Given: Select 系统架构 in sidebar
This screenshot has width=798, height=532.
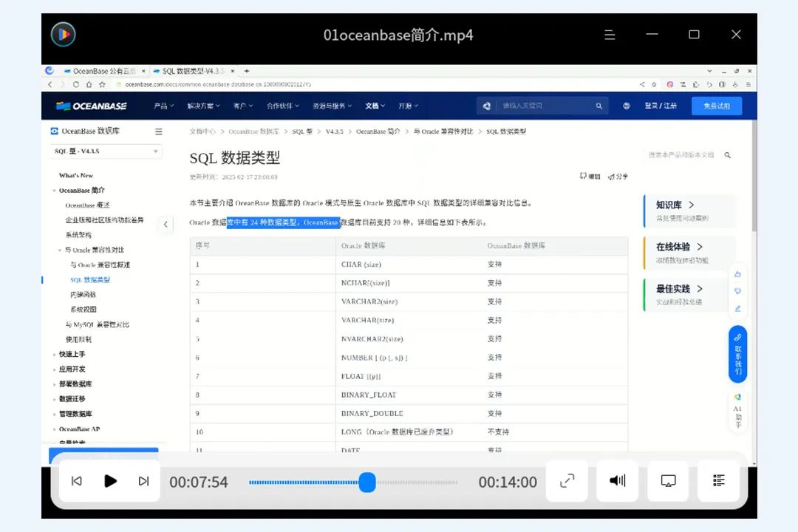Looking at the screenshot, I should point(78,235).
